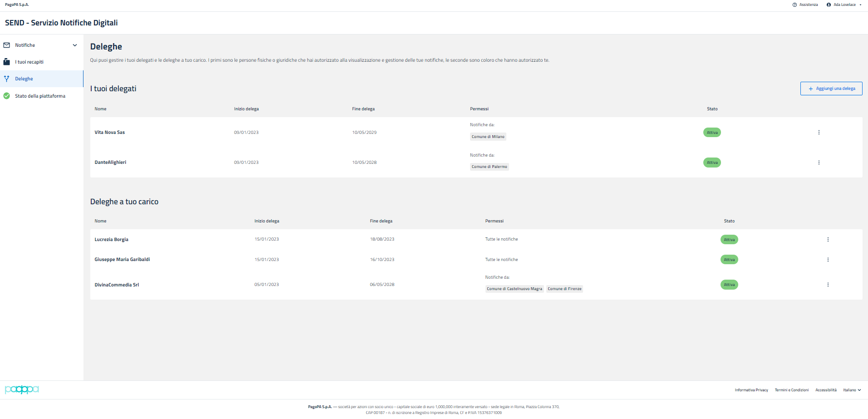The height and width of the screenshot is (419, 868).
Task: Go to Stato della piattaforma menu item
Action: click(x=40, y=96)
